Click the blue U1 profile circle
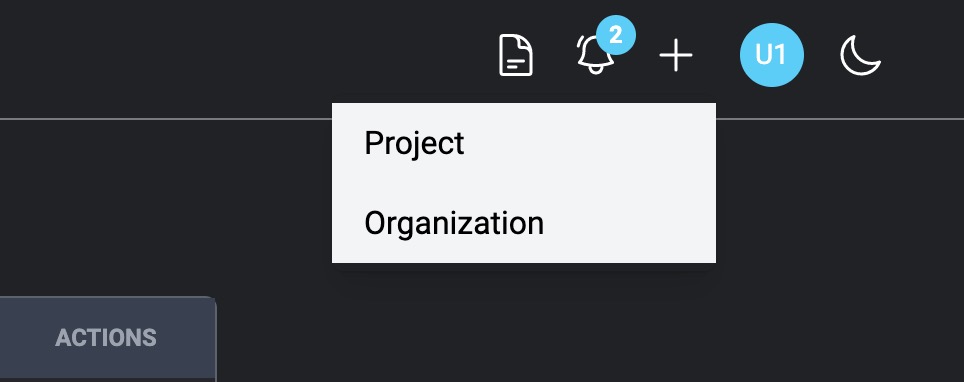Screen dimensions: 964x382 point(771,55)
